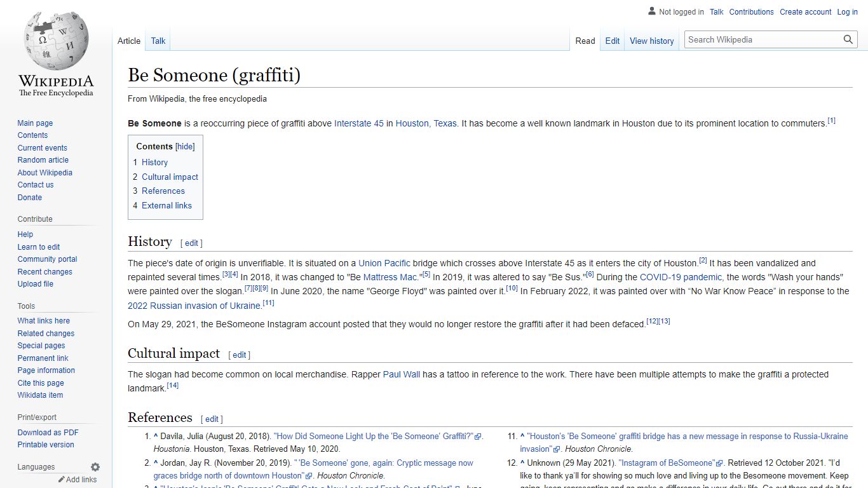
Task: Click the not-logged-in user icon
Action: pyautogui.click(x=651, y=11)
